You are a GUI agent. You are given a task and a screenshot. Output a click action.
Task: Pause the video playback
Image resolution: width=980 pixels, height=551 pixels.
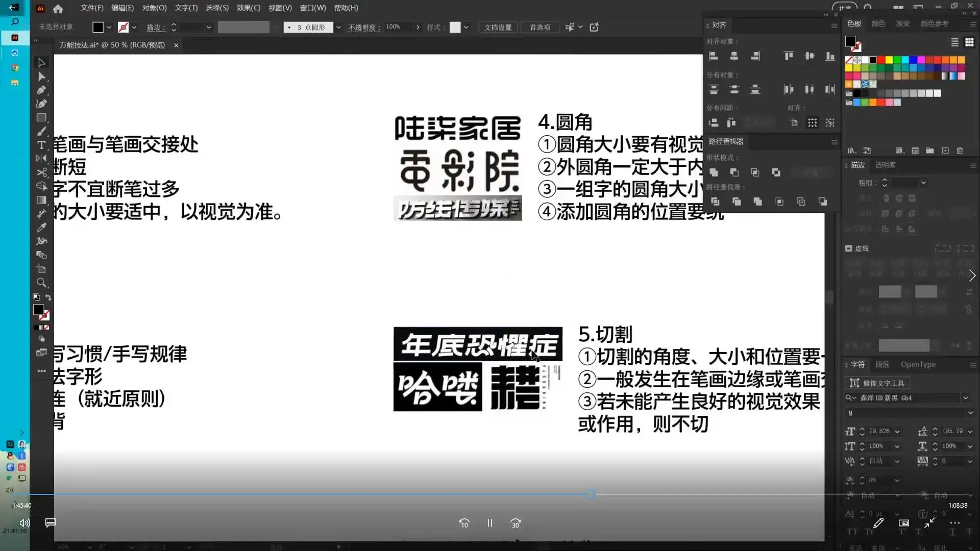pos(489,523)
